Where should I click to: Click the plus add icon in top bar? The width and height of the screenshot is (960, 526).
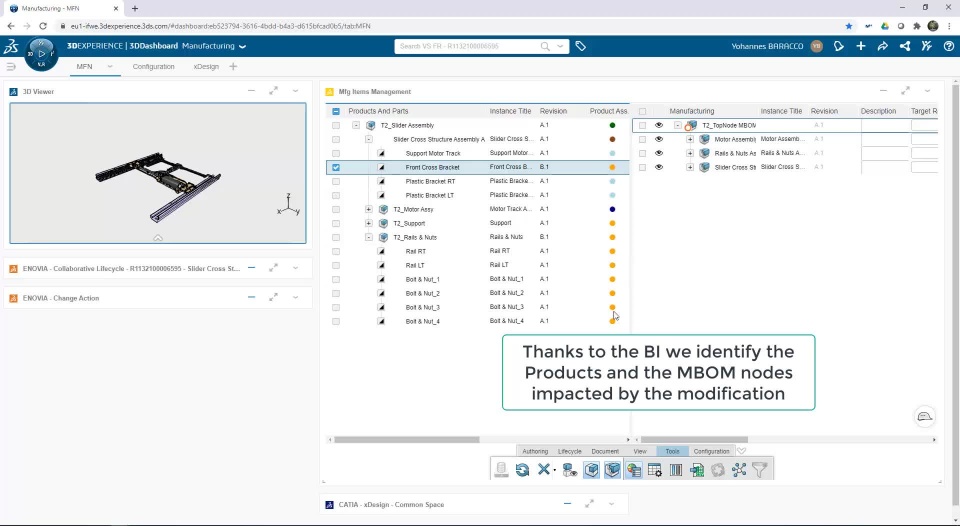pos(861,46)
